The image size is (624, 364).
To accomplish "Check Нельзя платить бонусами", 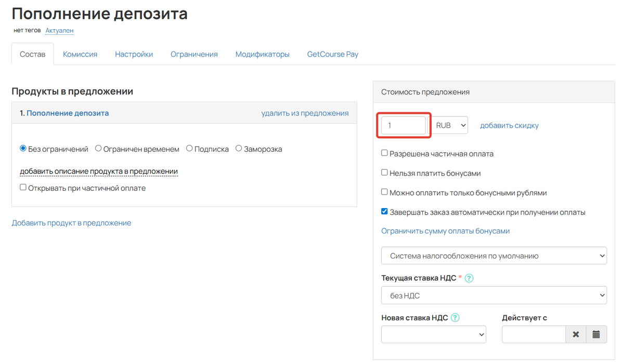I will [384, 173].
